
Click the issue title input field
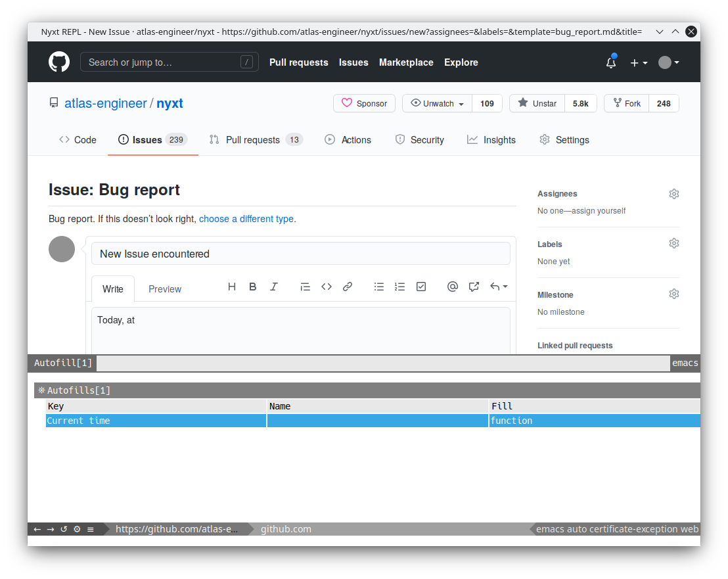[x=301, y=254]
